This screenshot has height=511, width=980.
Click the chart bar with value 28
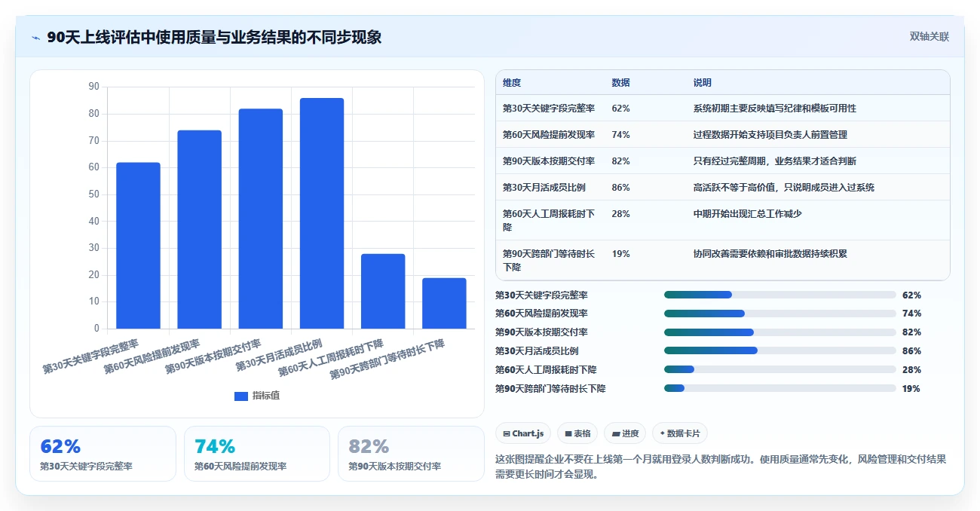pos(383,291)
